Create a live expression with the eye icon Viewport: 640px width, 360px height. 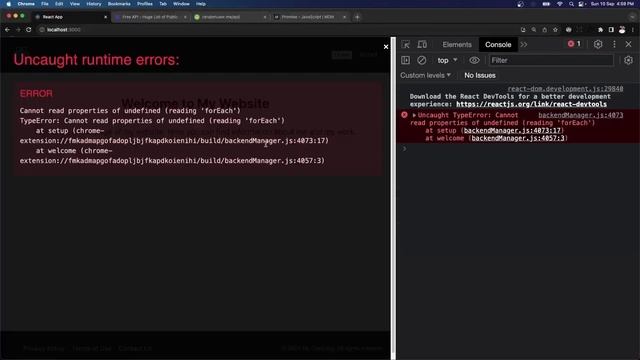point(474,60)
